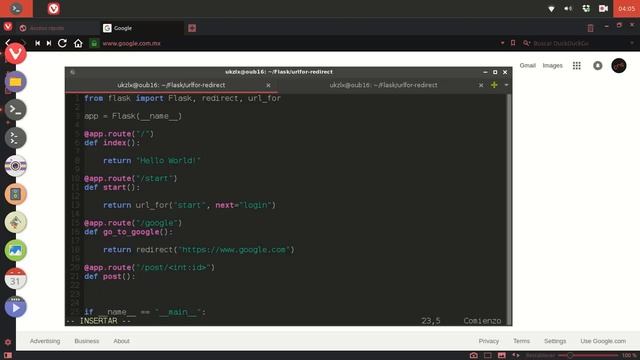Open Vivaldi settings gear in sidebar
The height and width of the screenshot is (360, 640).
pos(8,342)
